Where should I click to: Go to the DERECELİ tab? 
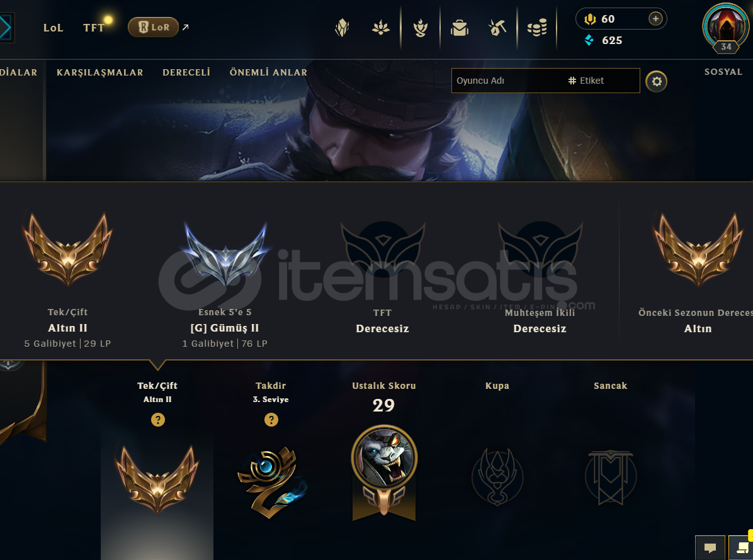tap(186, 72)
